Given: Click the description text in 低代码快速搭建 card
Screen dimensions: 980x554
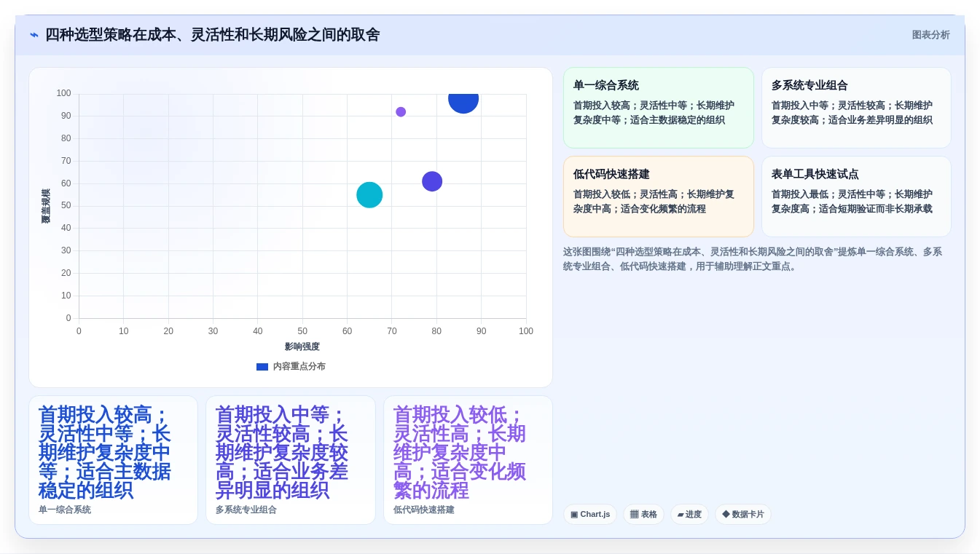Looking at the screenshot, I should click(654, 202).
